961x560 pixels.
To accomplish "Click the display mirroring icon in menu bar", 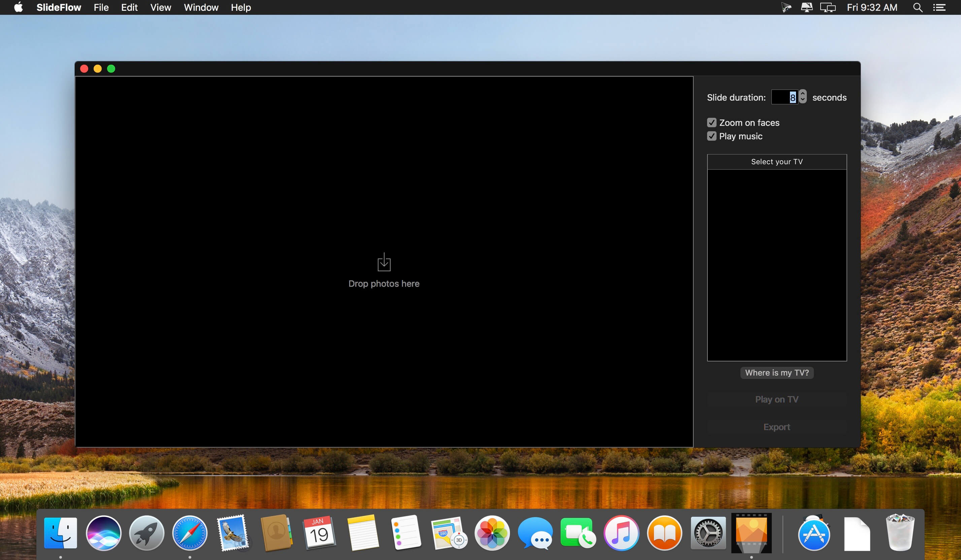I will click(828, 7).
